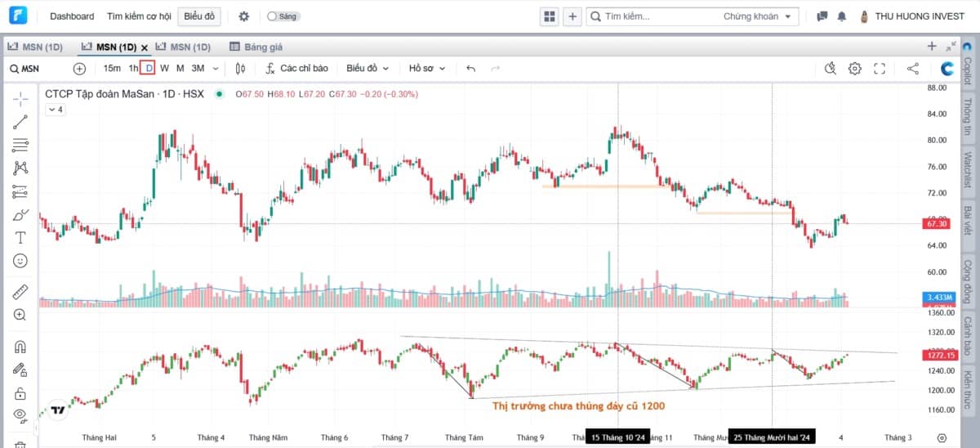The image size is (980, 448).
Task: Expand the timeframe dropdown chevron
Action: 216,69
